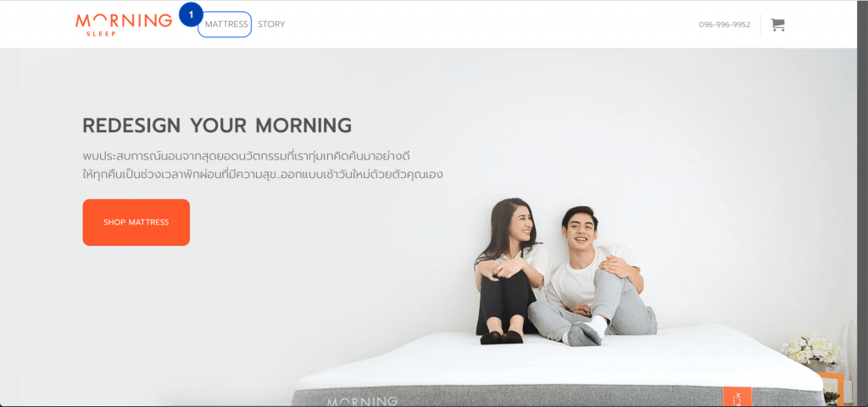This screenshot has height=407, width=868.
Task: Click the REDESIGN YOUR MORNING heading
Action: [217, 125]
